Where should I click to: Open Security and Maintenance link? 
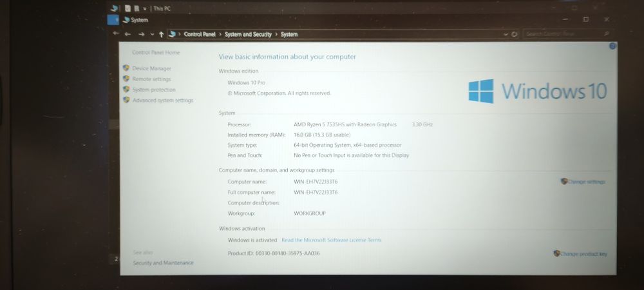click(163, 263)
